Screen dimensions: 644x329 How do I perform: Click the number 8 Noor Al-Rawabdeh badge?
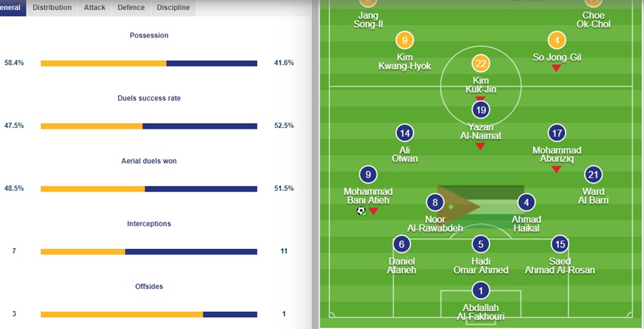point(435,202)
